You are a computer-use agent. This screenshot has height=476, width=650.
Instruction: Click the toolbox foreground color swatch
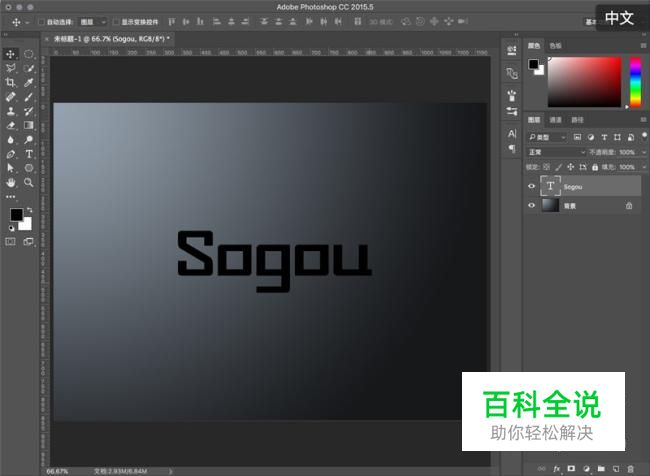point(17,215)
